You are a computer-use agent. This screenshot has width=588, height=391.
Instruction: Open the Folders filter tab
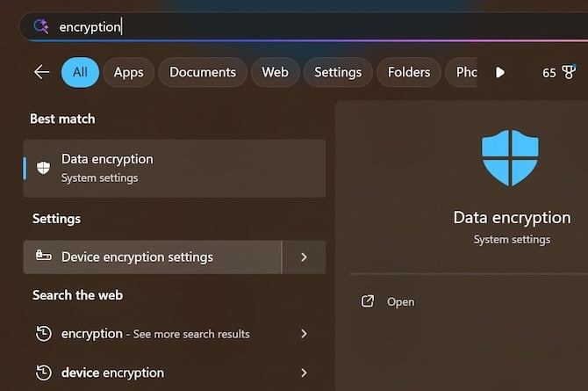[x=409, y=72]
